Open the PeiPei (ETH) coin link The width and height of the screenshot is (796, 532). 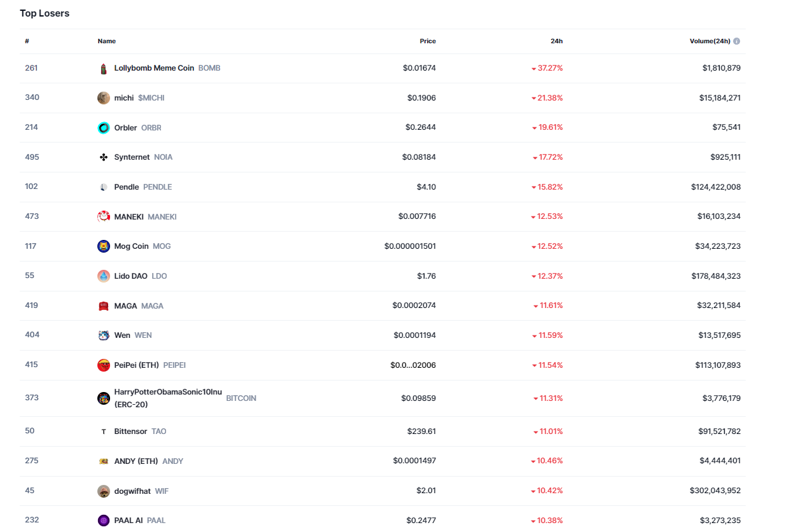tap(136, 365)
